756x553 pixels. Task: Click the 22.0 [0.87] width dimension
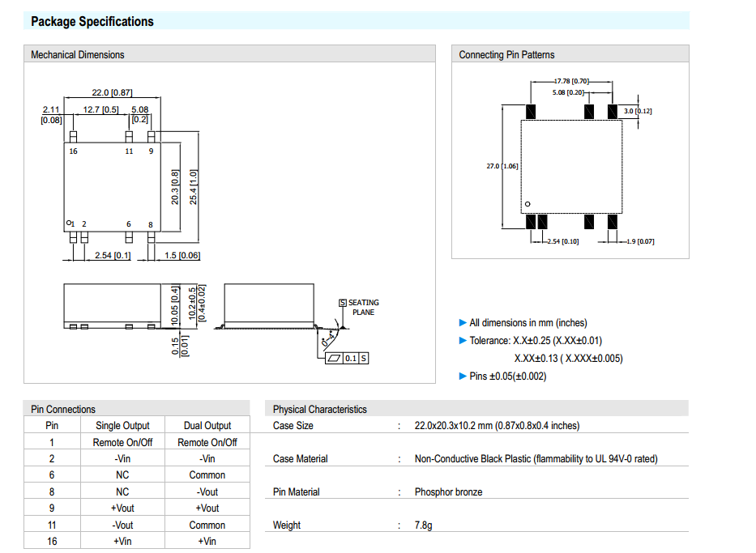click(x=112, y=93)
